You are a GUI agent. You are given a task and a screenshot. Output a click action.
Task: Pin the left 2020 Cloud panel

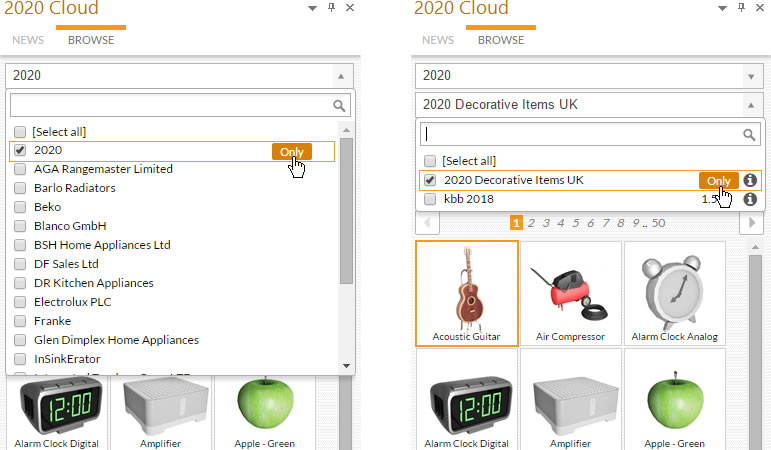point(331,7)
